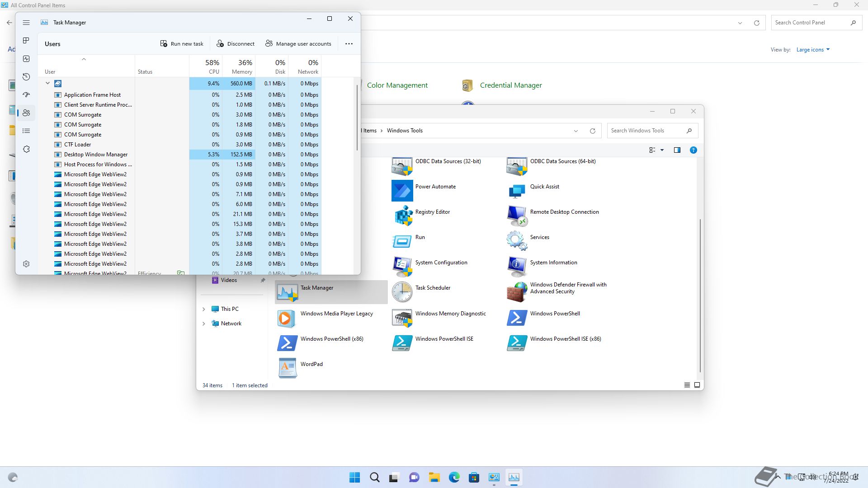Open address history dropdown in Windows Tools
The height and width of the screenshot is (488, 868).
[576, 131]
